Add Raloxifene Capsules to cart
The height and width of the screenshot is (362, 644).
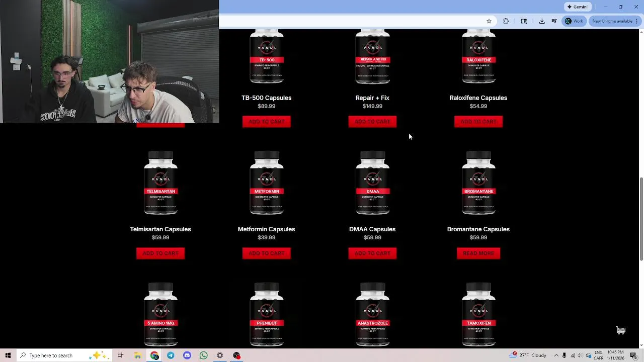(x=478, y=122)
